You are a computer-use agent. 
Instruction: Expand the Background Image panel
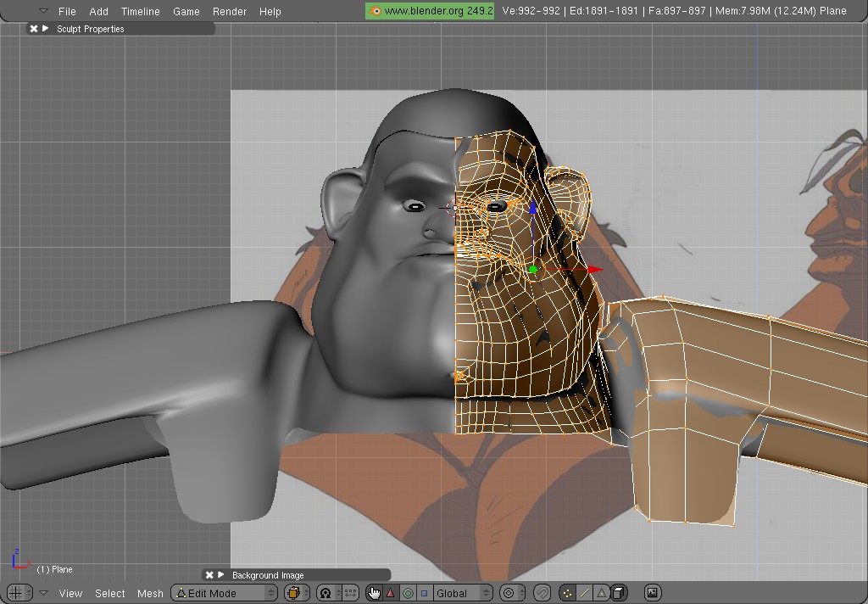click(x=221, y=574)
